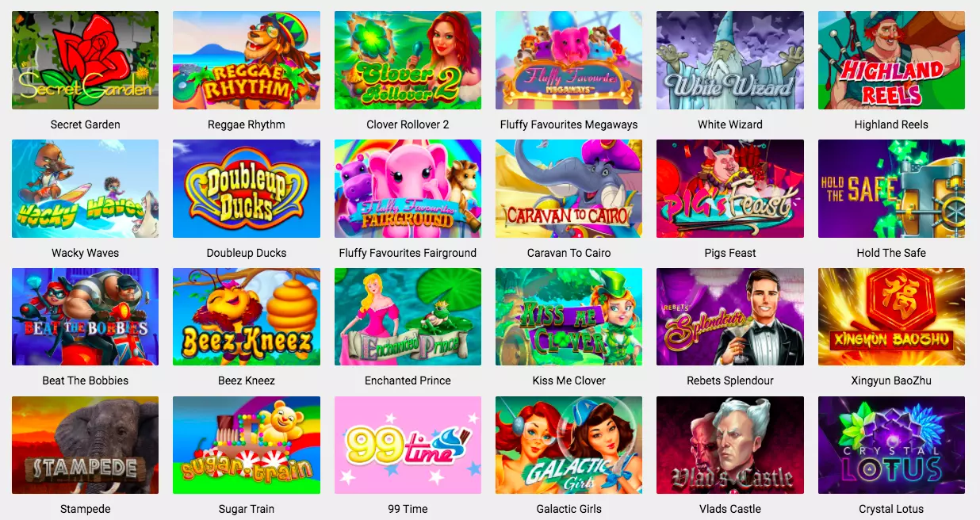Click the White Wizard game thumbnail
The image size is (980, 520).
[x=730, y=60]
